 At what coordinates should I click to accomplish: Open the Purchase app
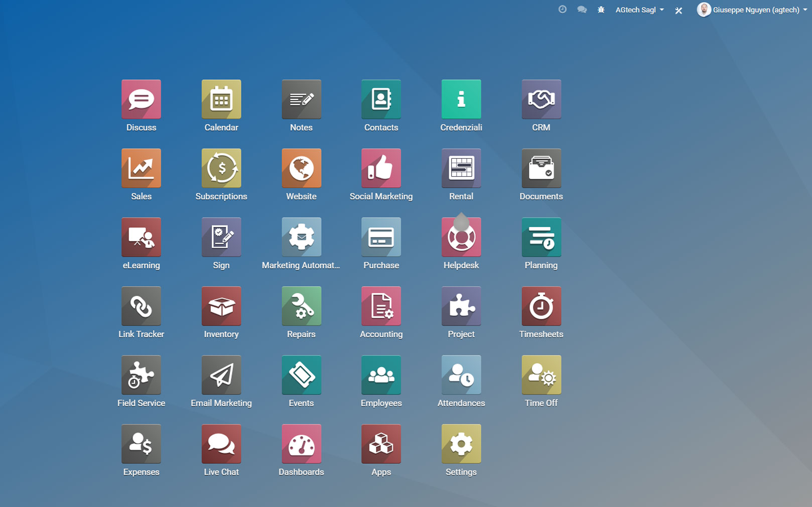tap(381, 237)
